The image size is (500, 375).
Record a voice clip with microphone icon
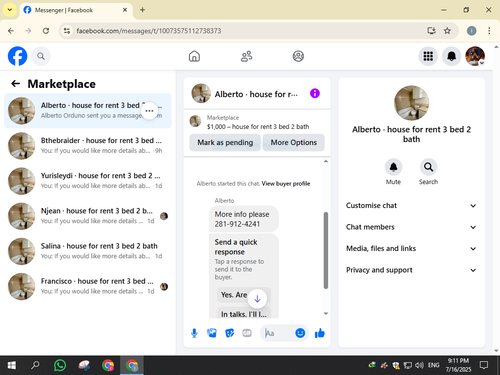coord(194,333)
